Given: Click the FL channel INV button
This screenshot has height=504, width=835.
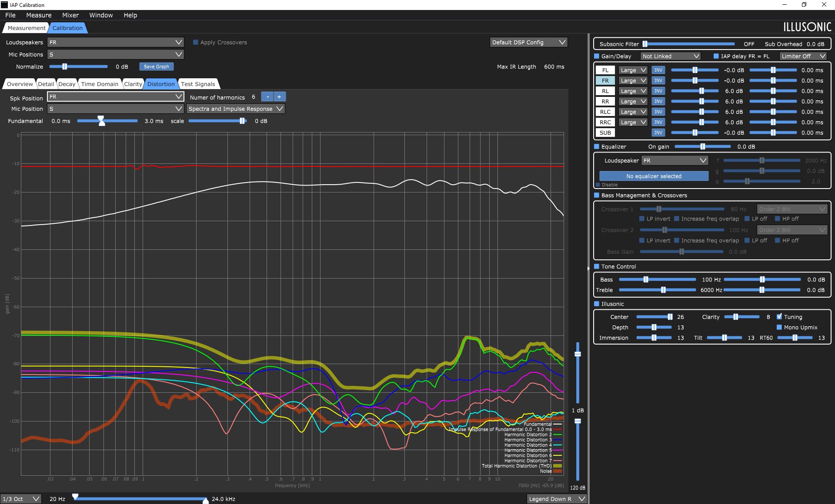Looking at the screenshot, I should [658, 70].
